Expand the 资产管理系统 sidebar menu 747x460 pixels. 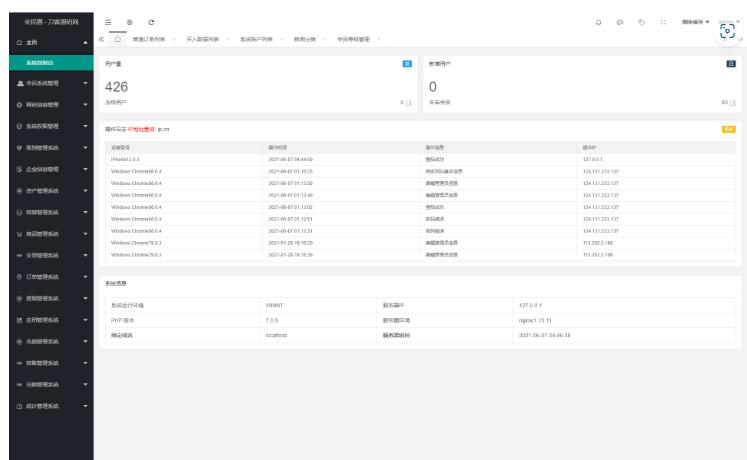pos(48,190)
